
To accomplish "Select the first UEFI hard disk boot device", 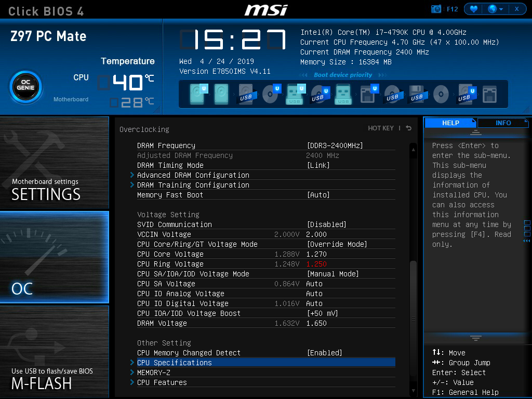I will [x=198, y=94].
